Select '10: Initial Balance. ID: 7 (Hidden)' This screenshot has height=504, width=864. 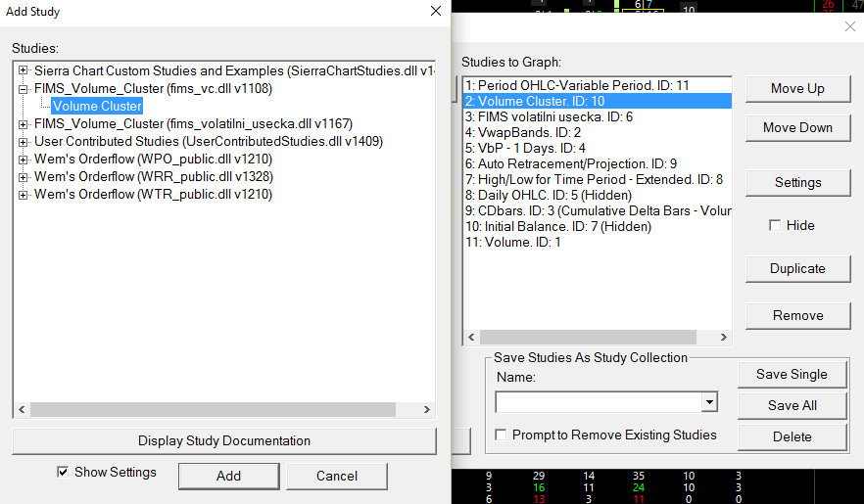(598, 227)
